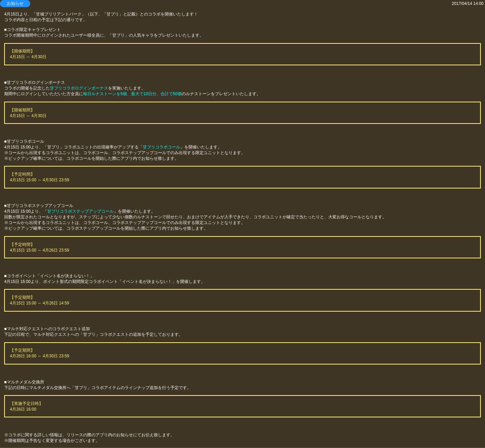Click the note ※ピックアップ確率については、コラボコールを開始した際に
The height and width of the screenshot is (448, 485).
pyautogui.click(x=91, y=158)
